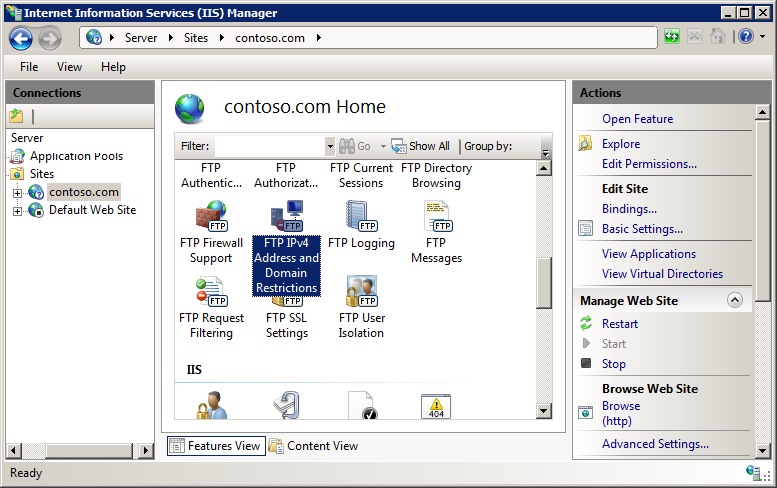Select the FTP Logging feature icon
The width and height of the screenshot is (777, 488).
click(x=362, y=217)
